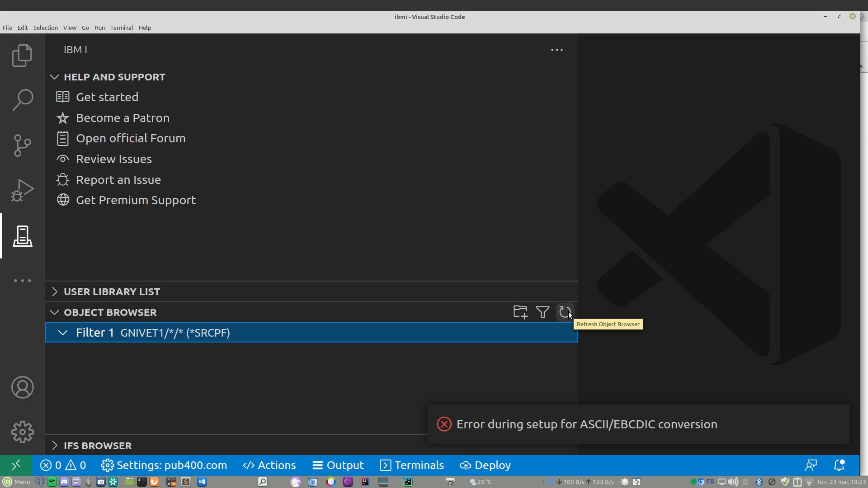The image size is (868, 488).
Task: Open VS Code Manage settings gear
Action: pos(22,432)
